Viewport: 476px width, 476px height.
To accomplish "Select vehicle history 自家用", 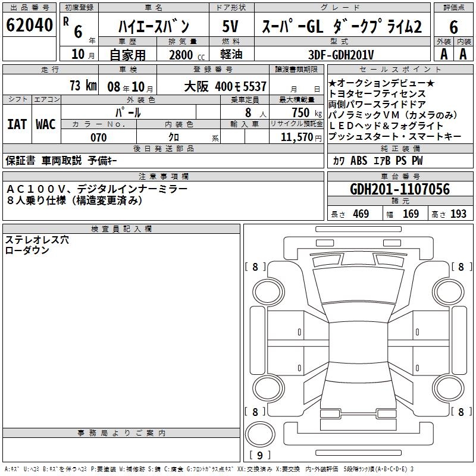I will (x=127, y=55).
